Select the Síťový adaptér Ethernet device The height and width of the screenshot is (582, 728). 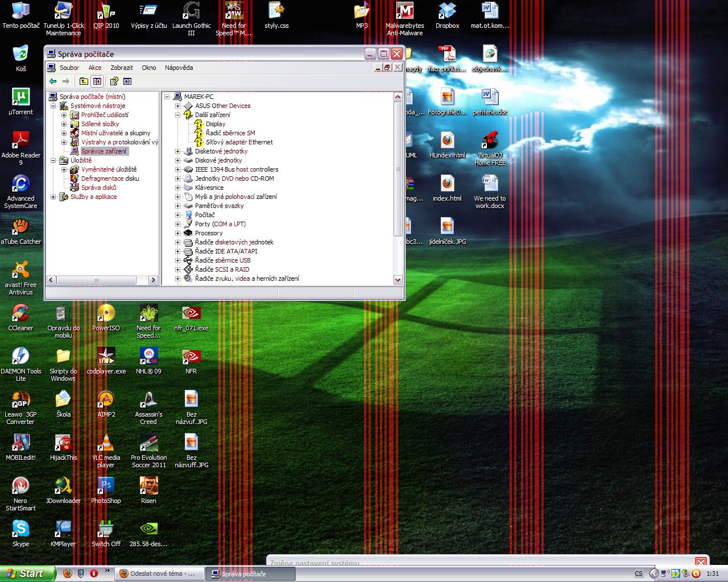pyautogui.click(x=239, y=142)
